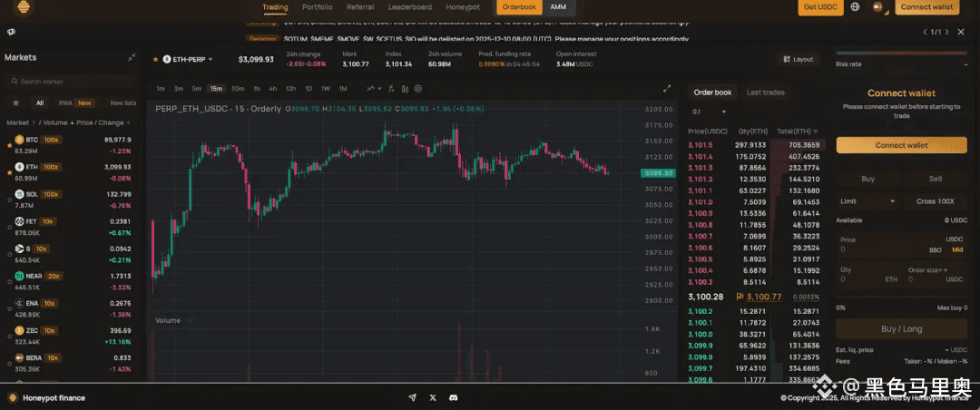
Task: Click the candlestick display settings icon
Action: 405,89
